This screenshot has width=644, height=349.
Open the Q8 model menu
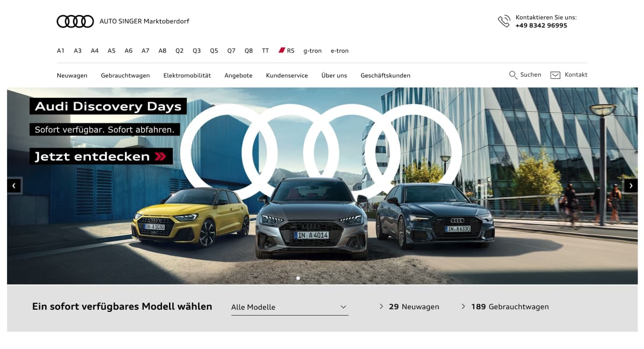click(x=248, y=51)
